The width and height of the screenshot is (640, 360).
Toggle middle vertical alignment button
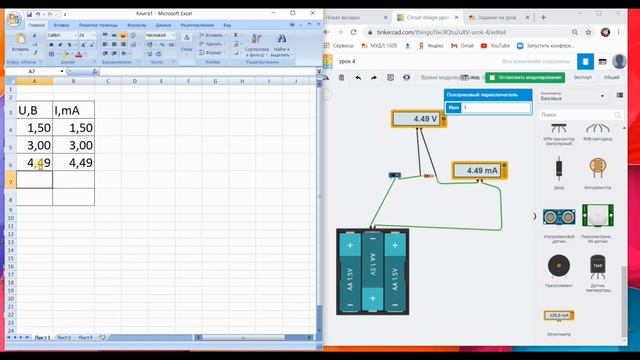[114, 36]
